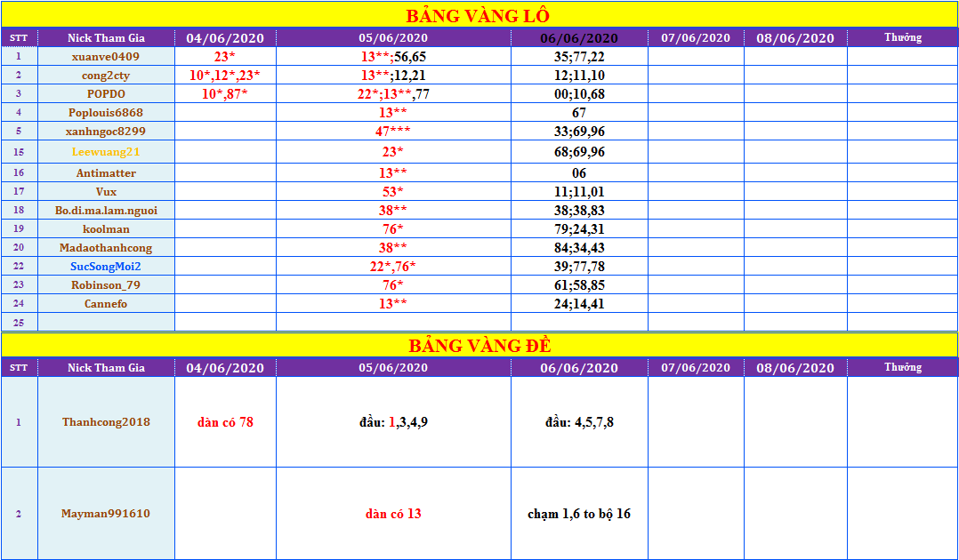Click the 'BẢNG VÀNG ĐỀ' title banner
The height and width of the screenshot is (560, 959).
click(479, 346)
